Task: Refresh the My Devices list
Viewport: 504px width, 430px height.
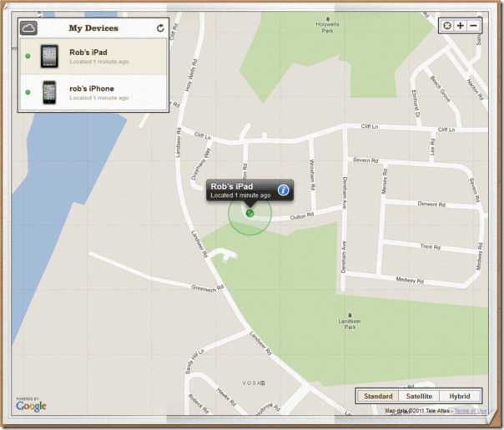Action: click(x=160, y=28)
